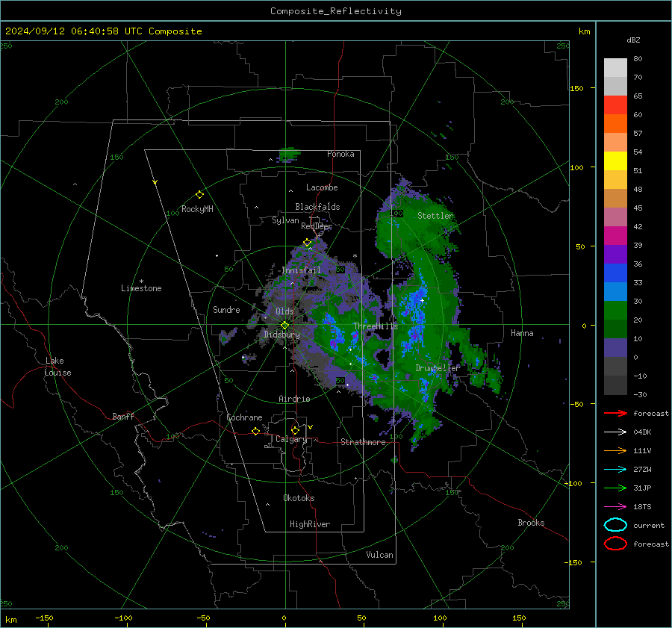This screenshot has width=672, height=628.
Task: Click the ThreeHills town label
Action: (x=376, y=326)
